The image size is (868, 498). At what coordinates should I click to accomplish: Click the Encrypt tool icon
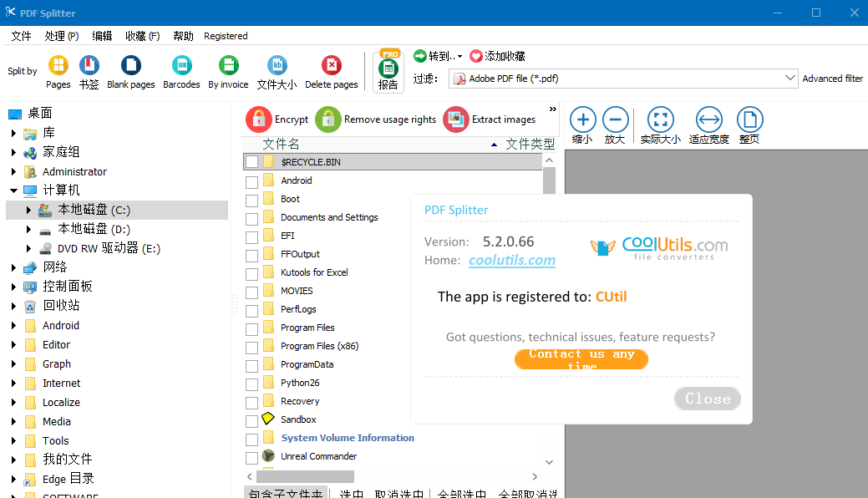pos(259,119)
